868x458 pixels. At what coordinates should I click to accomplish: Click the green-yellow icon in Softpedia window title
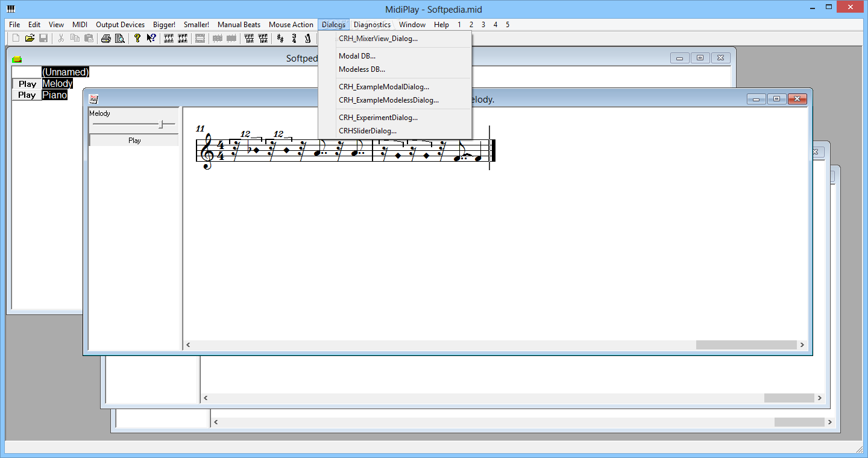pos(17,59)
